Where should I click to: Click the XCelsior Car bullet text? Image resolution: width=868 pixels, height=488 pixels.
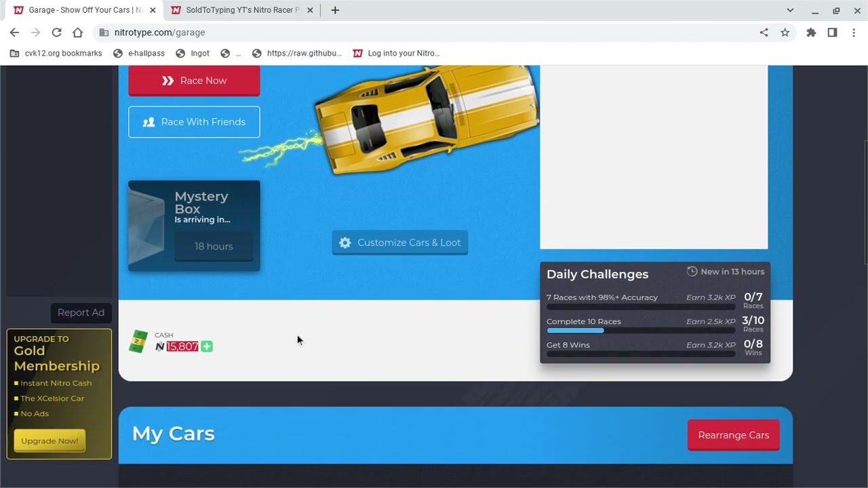52,398
